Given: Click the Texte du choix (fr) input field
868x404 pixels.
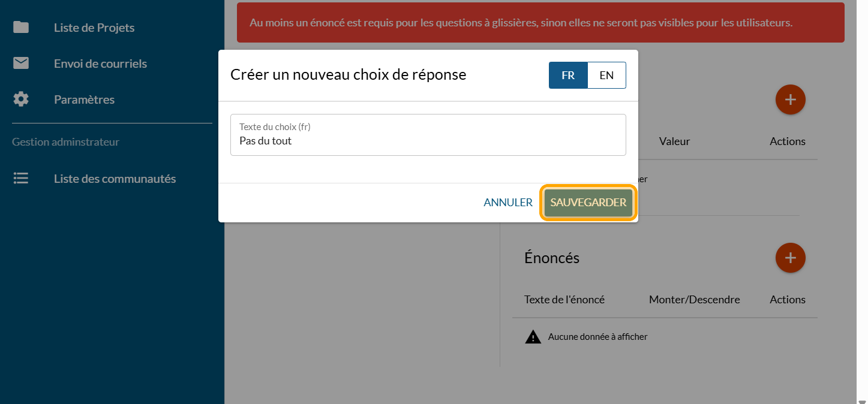Looking at the screenshot, I should [428, 141].
